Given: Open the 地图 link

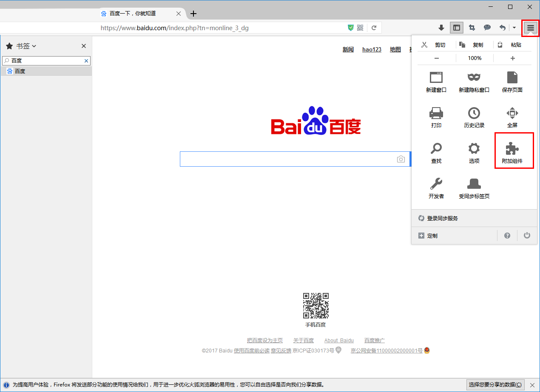Looking at the screenshot, I should pos(395,50).
